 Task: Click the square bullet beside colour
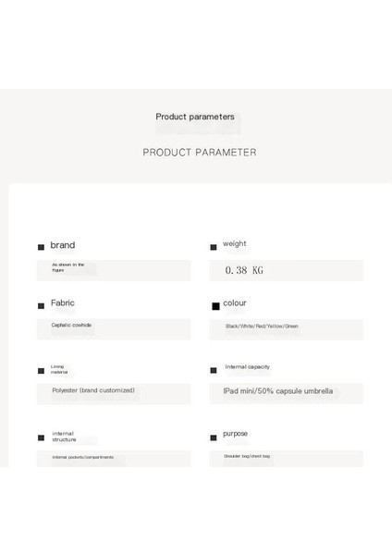click(x=215, y=306)
